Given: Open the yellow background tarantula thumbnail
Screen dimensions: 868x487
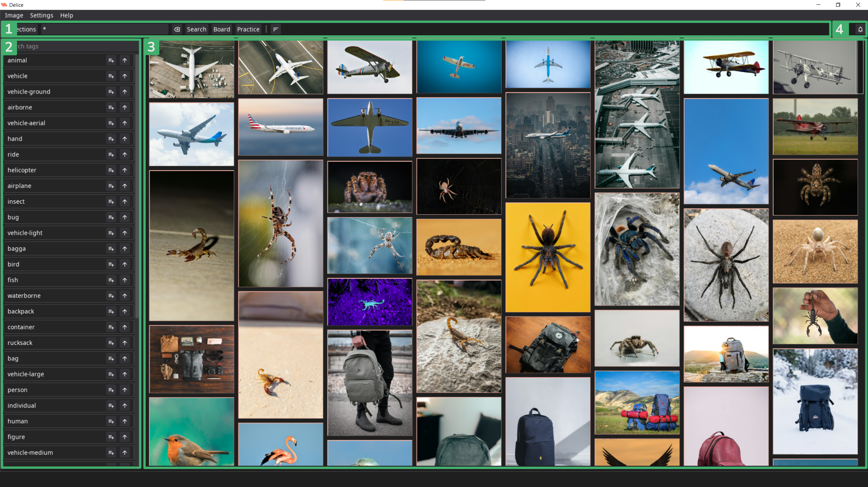Looking at the screenshot, I should click(x=548, y=257).
